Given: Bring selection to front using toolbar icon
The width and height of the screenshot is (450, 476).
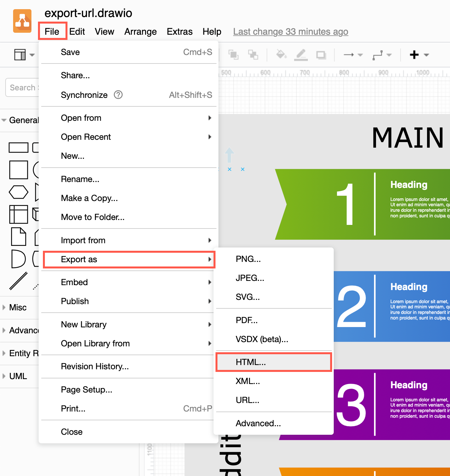Looking at the screenshot, I should pos(233,55).
